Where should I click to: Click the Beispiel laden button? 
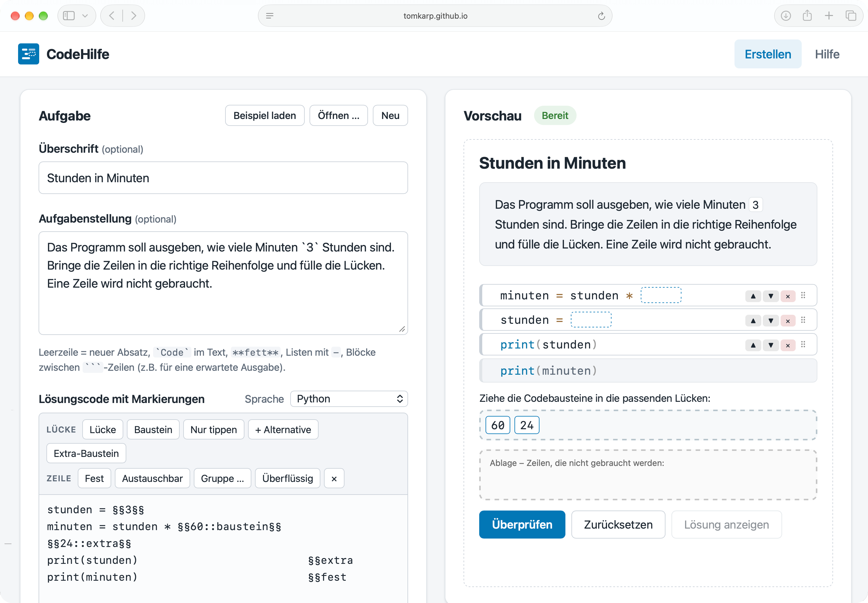click(265, 115)
